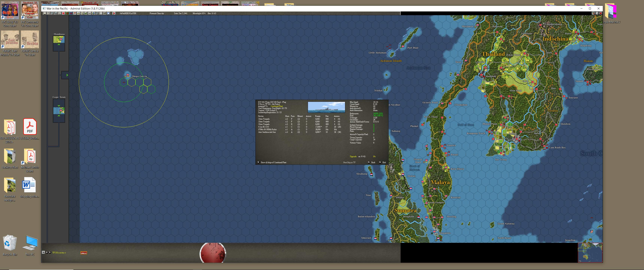This screenshot has width=644, height=270.
Task: Go to next task force with right arrow
Action: pos(50,252)
